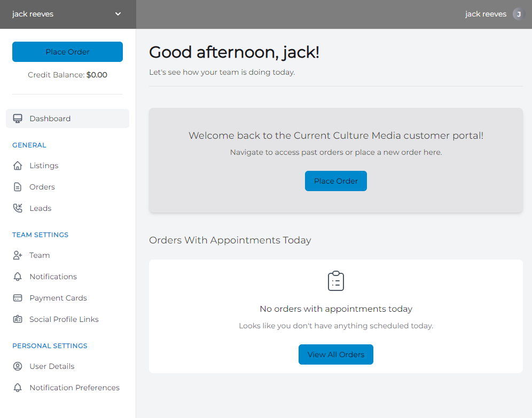Click the Listings house icon
Viewport: 532px width, 418px height.
[18, 165]
